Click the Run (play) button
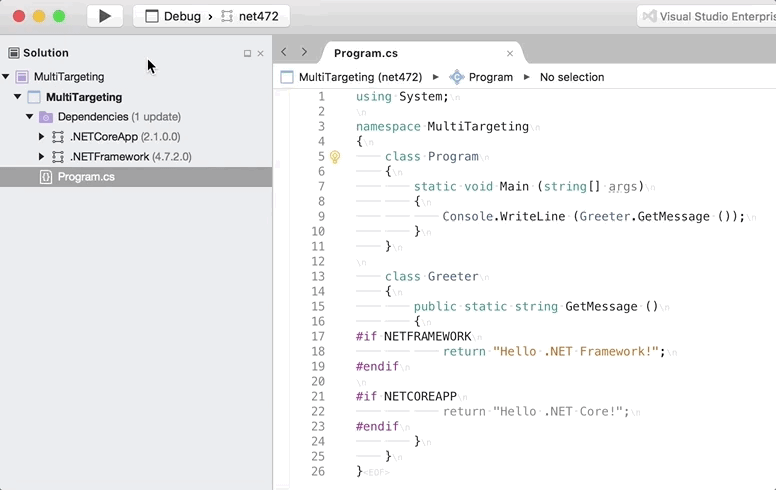The image size is (776, 490). (104, 16)
